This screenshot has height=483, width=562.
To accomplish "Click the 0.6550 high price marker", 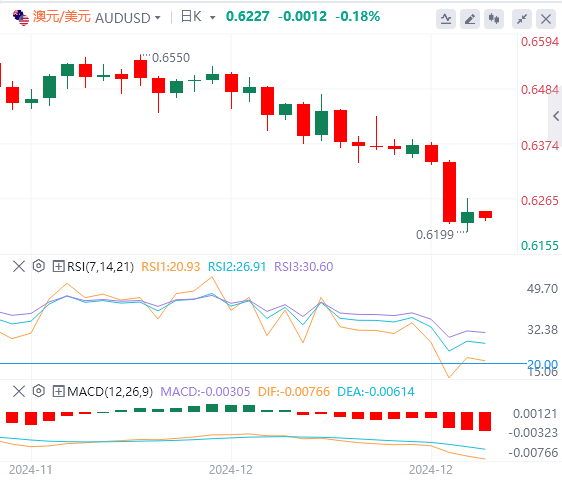I will [x=171, y=58].
